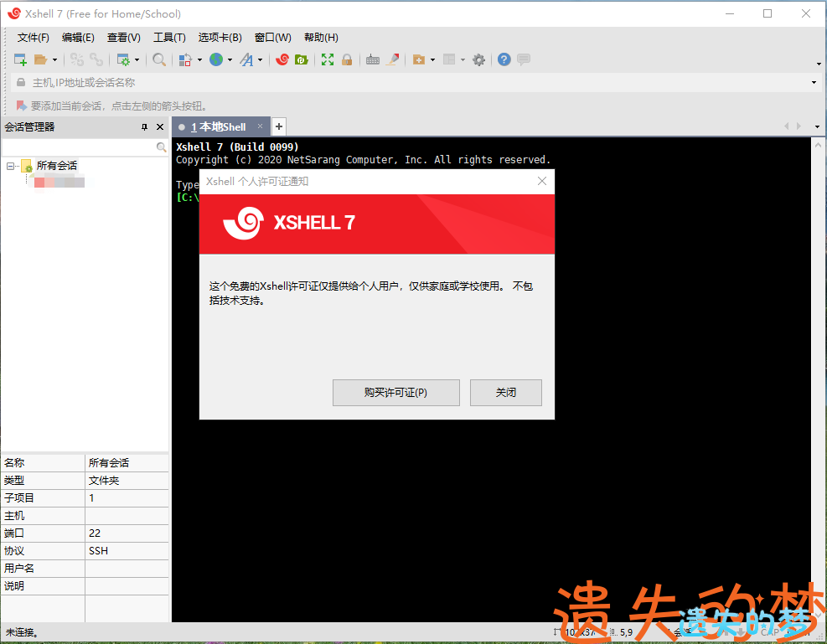827x644 pixels.
Task: Click the 类型 value 文件夹 cell
Action: coord(127,481)
